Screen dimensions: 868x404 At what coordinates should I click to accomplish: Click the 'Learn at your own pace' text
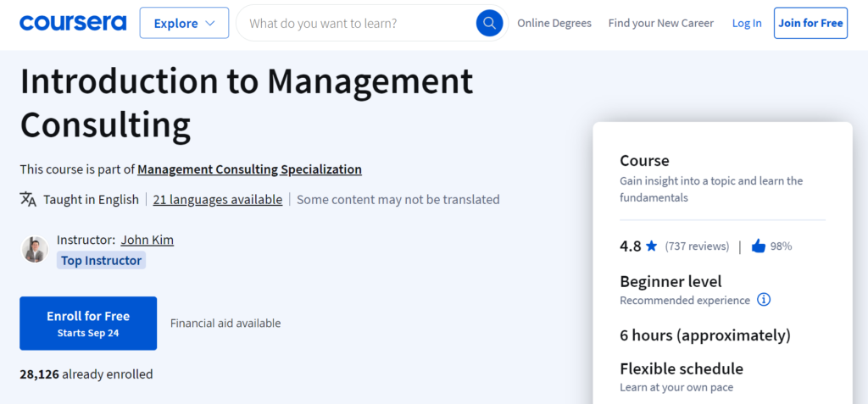coord(676,387)
